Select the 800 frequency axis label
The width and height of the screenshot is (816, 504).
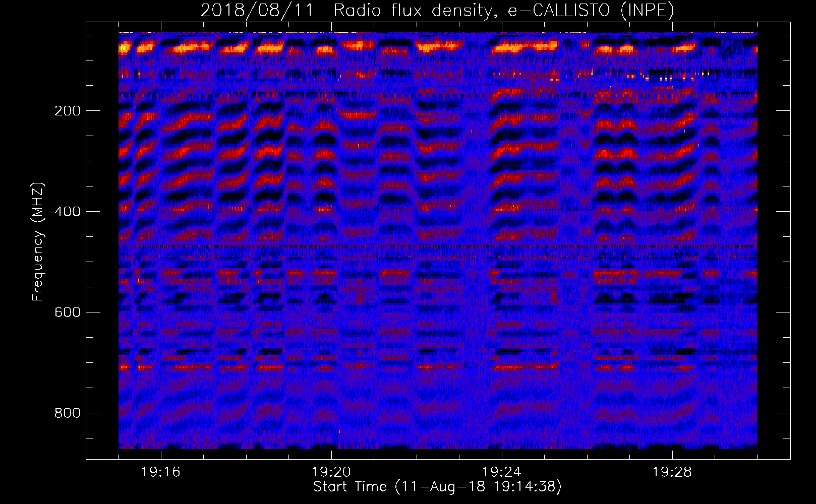[x=68, y=413]
